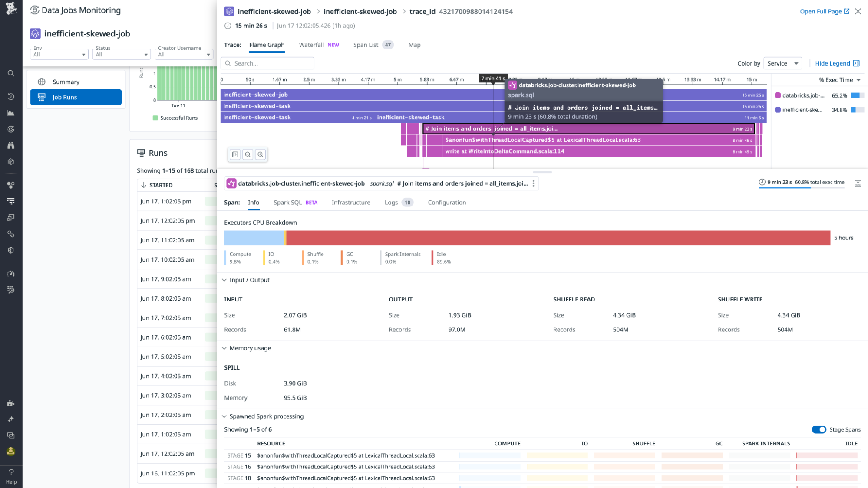Toggle the flame graph minimap panel
Image resolution: width=868 pixels, height=488 pixels.
click(x=235, y=154)
